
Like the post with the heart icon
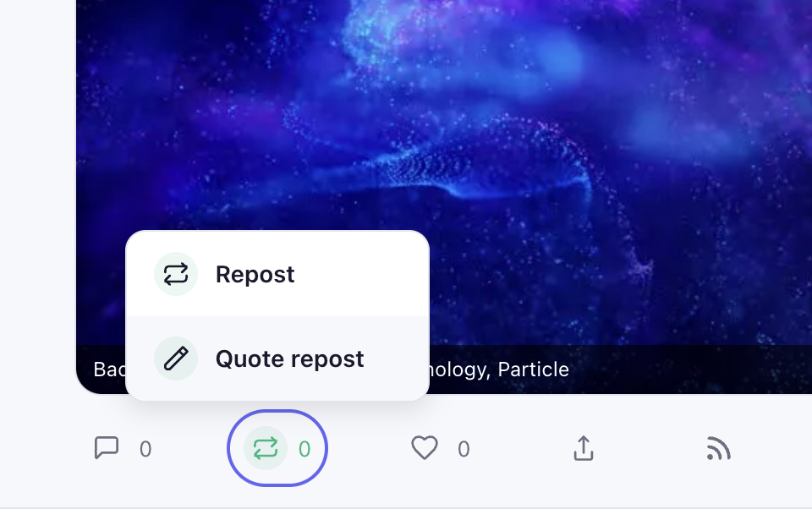[425, 448]
